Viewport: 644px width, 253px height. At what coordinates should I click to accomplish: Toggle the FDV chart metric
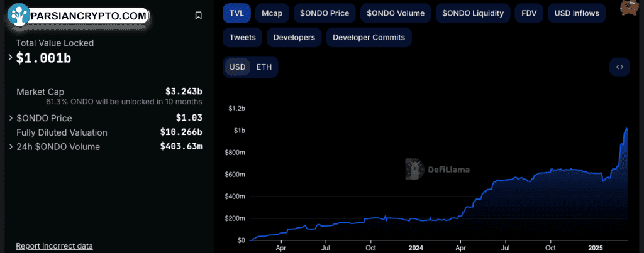(529, 13)
